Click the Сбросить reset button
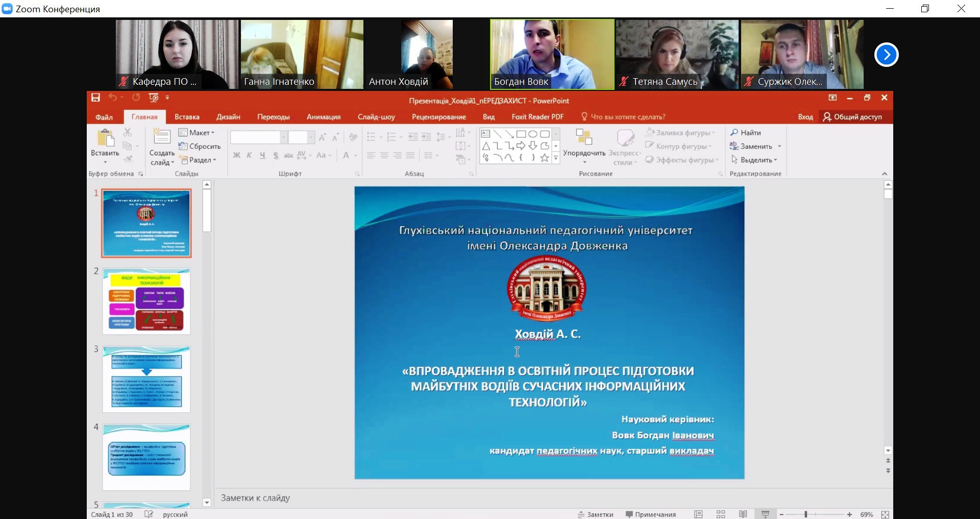 click(x=200, y=146)
